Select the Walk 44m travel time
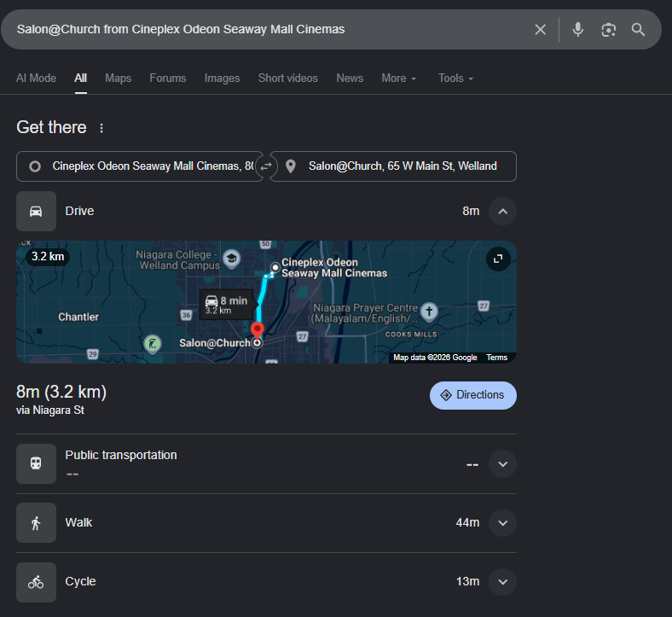The width and height of the screenshot is (672, 617). 467,522
